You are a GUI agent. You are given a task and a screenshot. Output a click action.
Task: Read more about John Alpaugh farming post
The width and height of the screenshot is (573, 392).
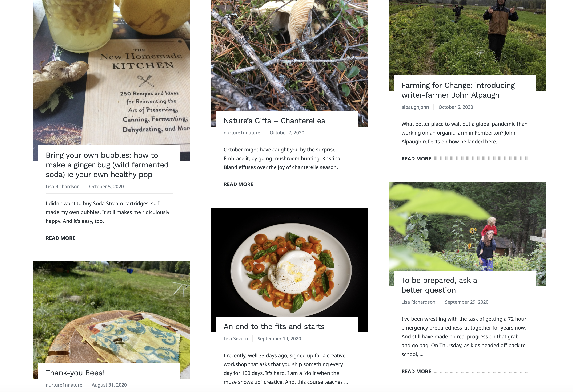pyautogui.click(x=416, y=159)
